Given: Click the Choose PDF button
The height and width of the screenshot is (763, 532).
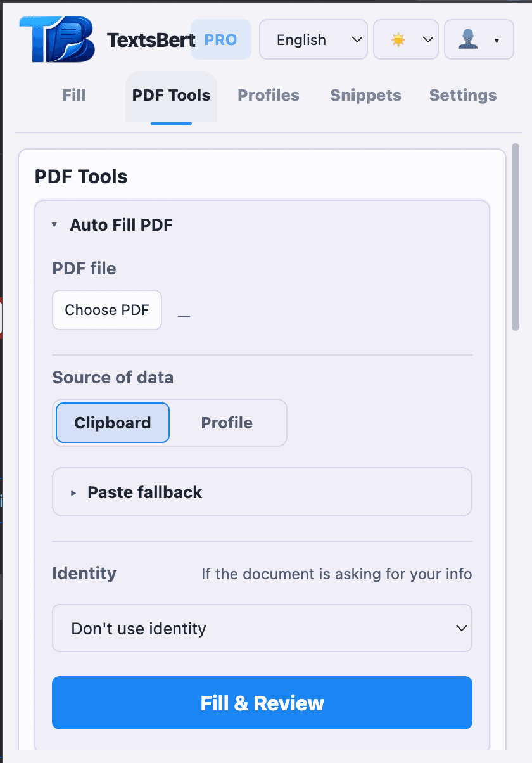Looking at the screenshot, I should click(106, 310).
